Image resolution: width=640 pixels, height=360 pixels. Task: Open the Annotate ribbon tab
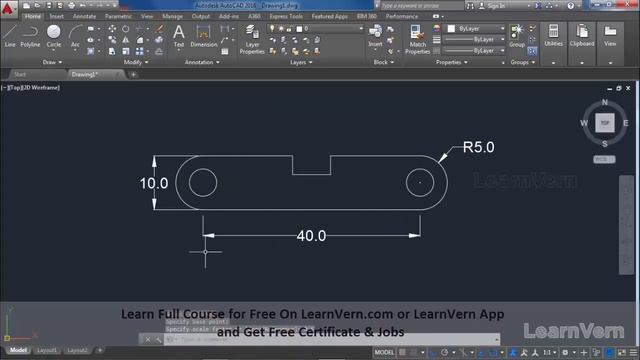pos(84,16)
